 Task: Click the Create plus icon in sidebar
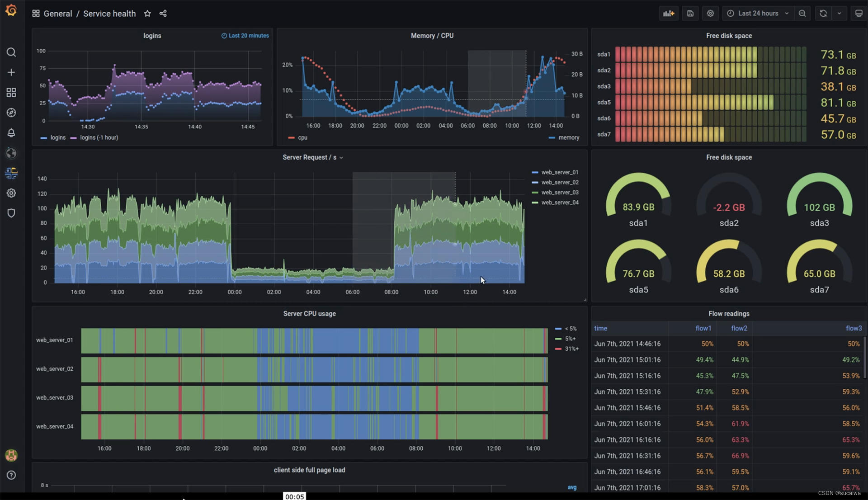11,72
